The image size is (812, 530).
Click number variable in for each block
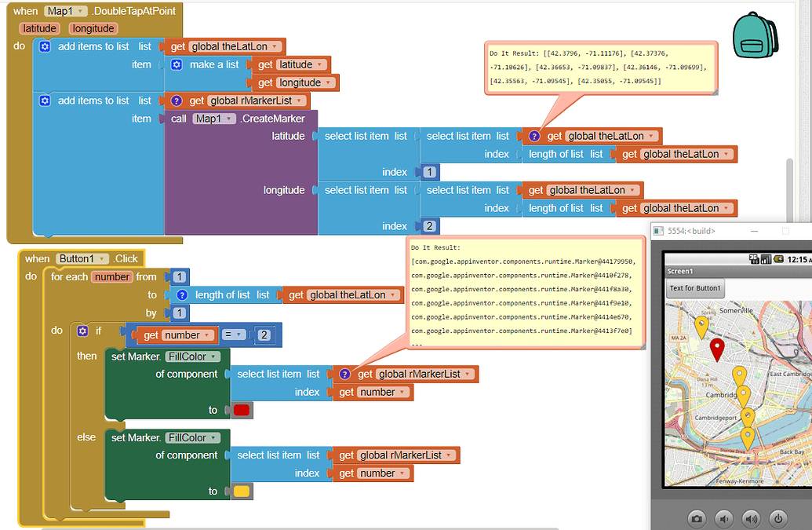112,276
